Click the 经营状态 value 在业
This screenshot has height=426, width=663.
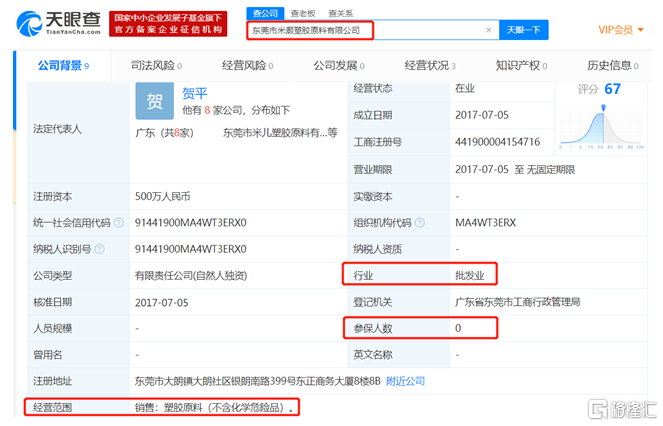point(465,88)
